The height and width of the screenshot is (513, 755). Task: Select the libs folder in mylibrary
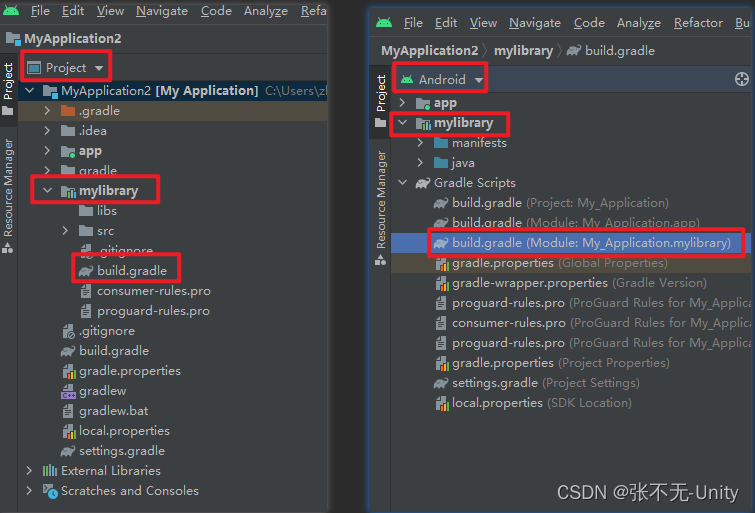98,211
